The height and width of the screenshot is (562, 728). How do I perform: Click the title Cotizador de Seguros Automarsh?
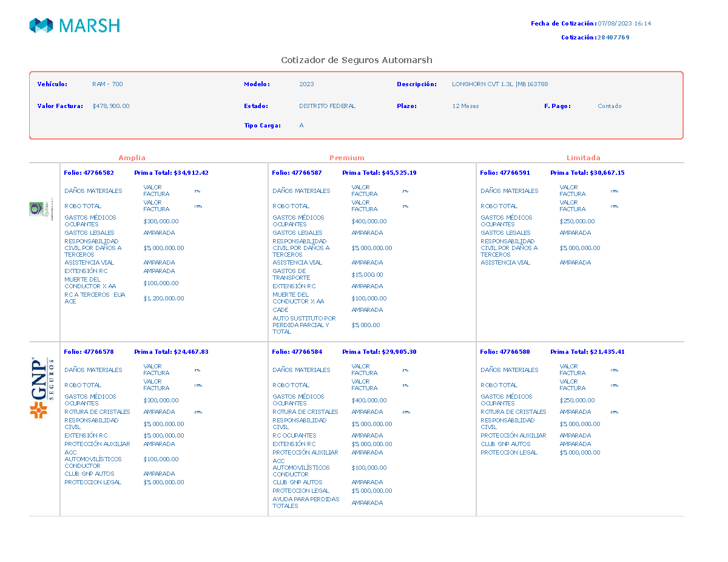click(x=357, y=60)
